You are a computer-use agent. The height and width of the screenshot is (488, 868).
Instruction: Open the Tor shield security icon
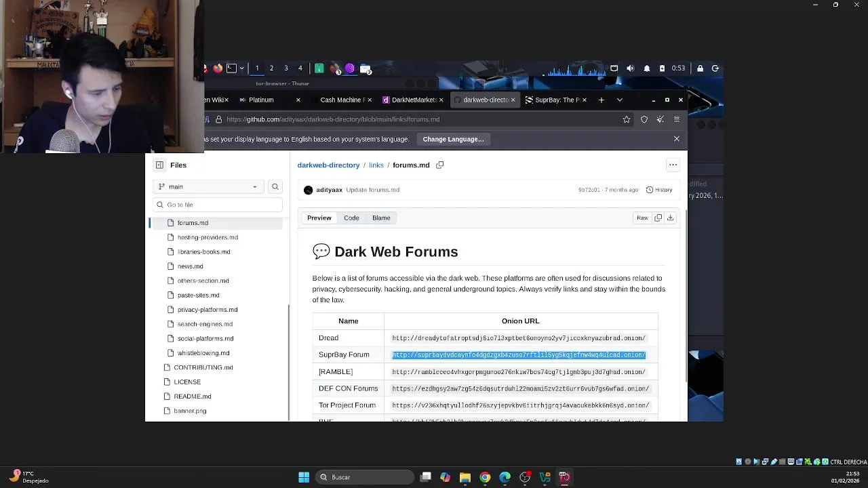pos(644,119)
